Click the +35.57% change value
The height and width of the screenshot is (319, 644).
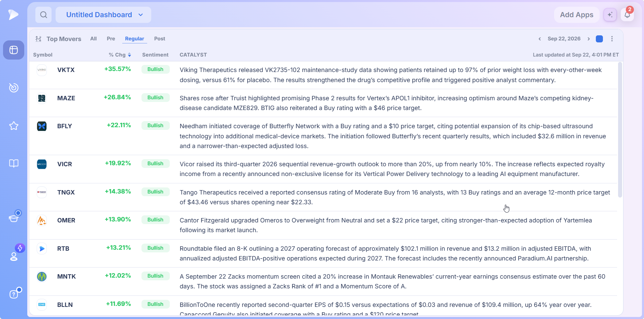[x=118, y=69]
